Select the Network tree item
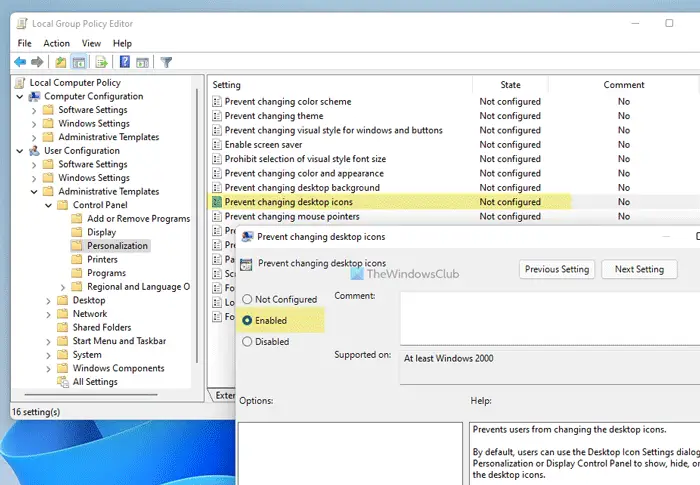The height and width of the screenshot is (485, 700). (x=90, y=314)
